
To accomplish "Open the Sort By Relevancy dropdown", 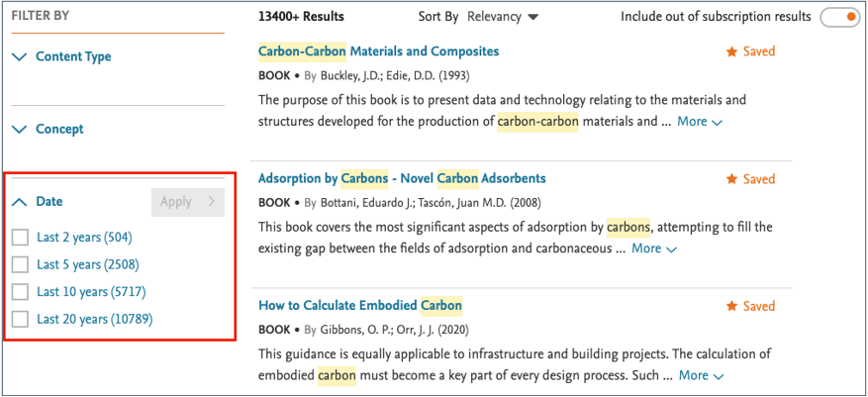I will [503, 17].
